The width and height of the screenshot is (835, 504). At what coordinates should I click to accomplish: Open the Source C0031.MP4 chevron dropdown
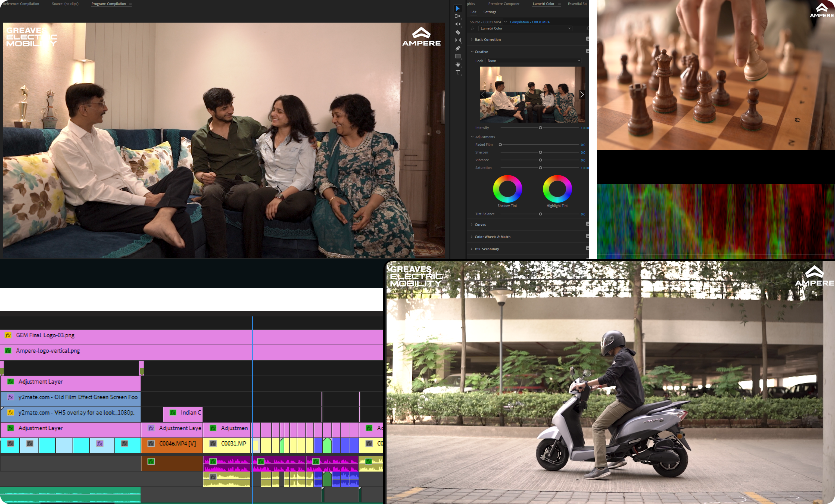coord(506,22)
